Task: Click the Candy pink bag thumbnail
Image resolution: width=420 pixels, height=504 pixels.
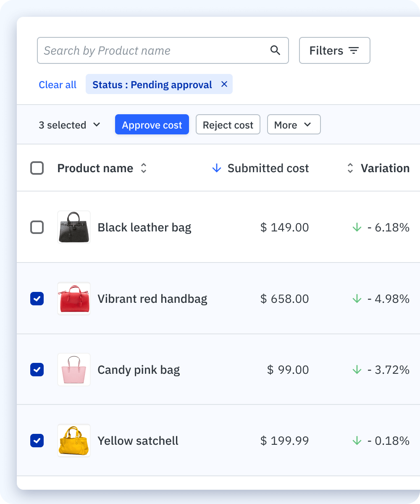Action: 74,370
